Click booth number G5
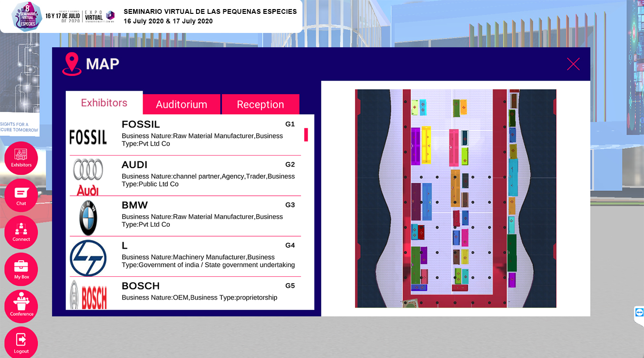644x358 pixels. [290, 286]
